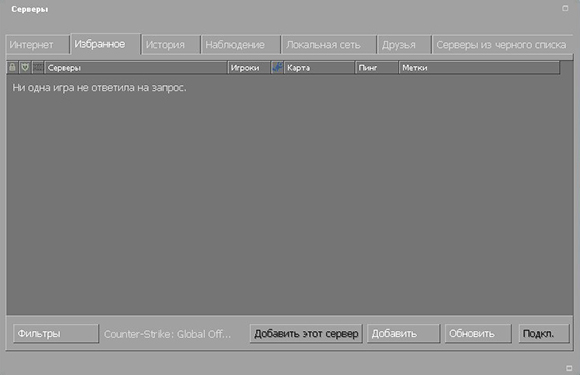Click the window icon at top right corner
This screenshot has width=580, height=375.
(565, 8)
